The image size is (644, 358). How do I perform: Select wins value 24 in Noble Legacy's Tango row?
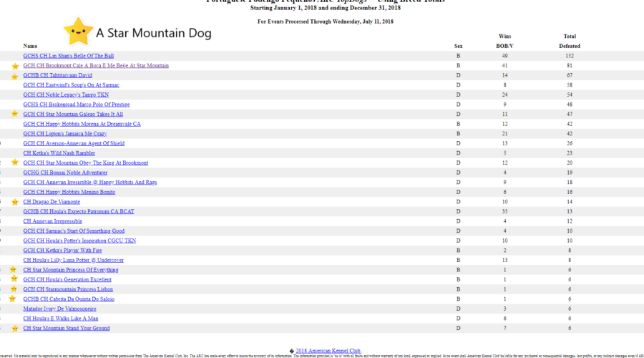point(504,95)
